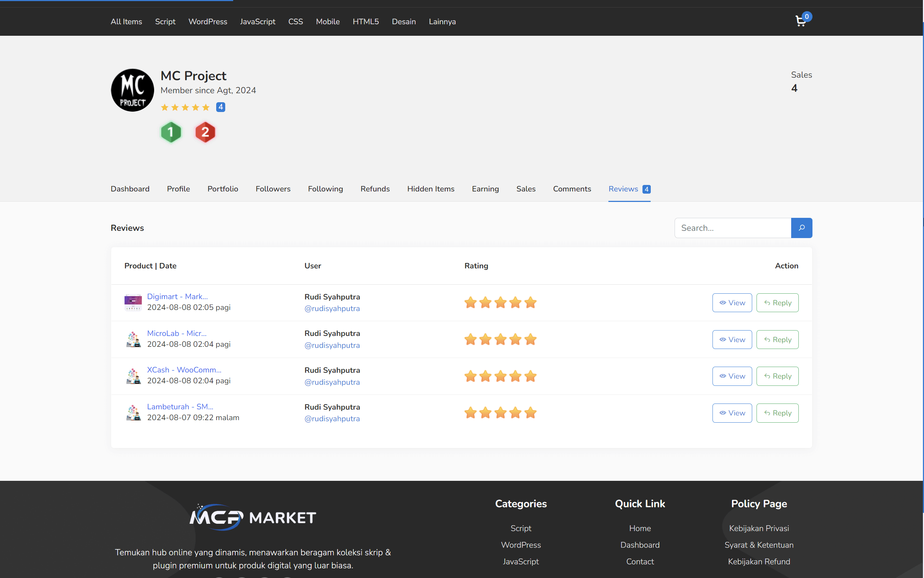Open the Followers tab
This screenshot has height=578, width=924.
pyautogui.click(x=273, y=189)
